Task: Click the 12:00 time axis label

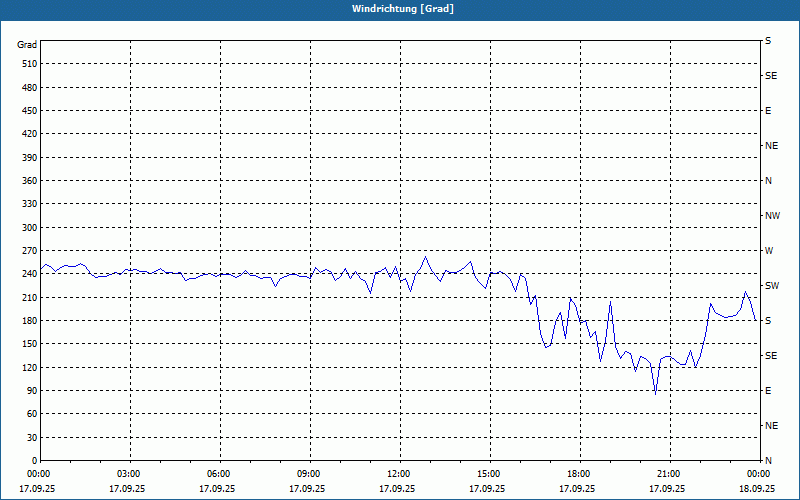Action: tap(401, 474)
